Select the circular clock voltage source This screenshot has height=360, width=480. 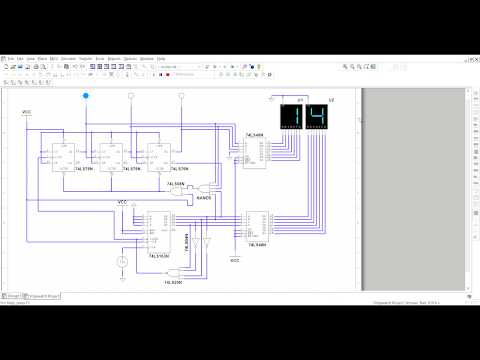click(123, 262)
